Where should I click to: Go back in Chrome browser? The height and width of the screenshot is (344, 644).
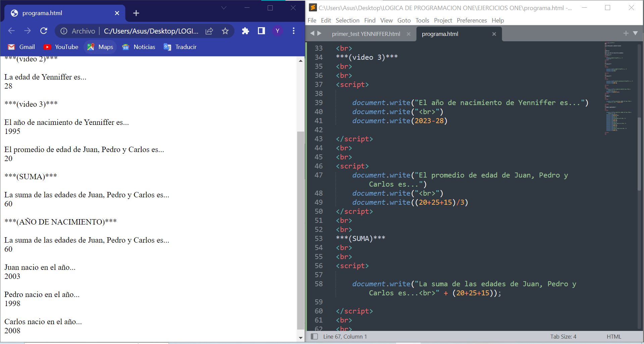(11, 31)
